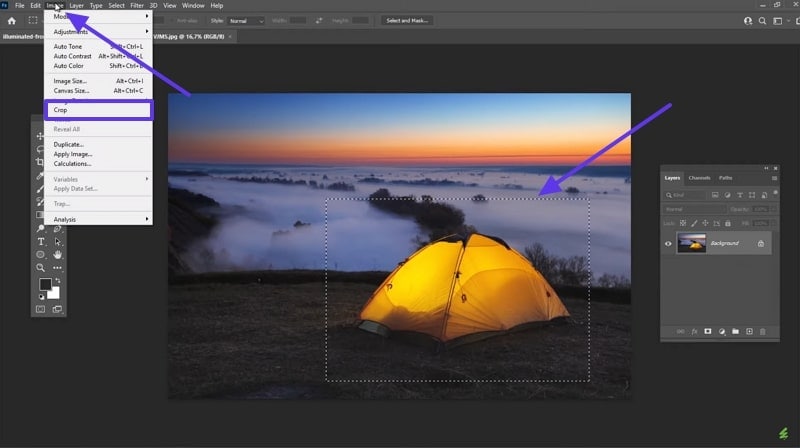Click the Home icon in options bar
The height and width of the screenshot is (448, 800).
pos(11,21)
